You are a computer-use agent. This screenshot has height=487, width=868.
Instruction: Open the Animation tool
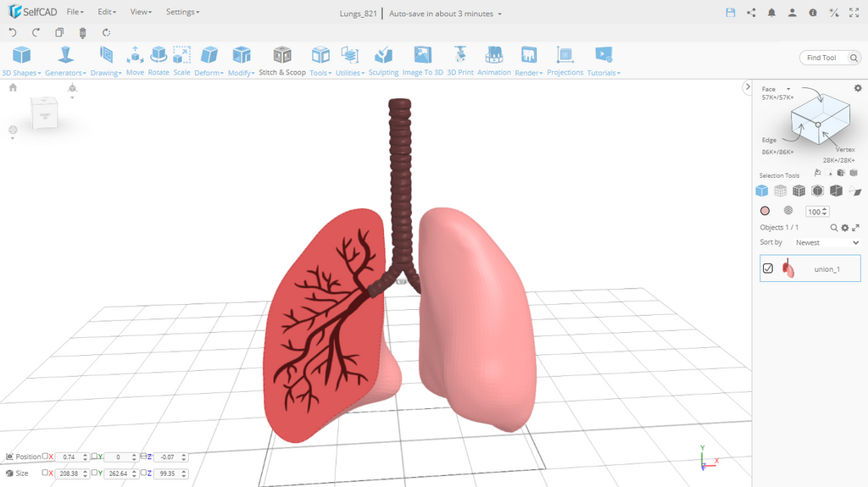493,59
